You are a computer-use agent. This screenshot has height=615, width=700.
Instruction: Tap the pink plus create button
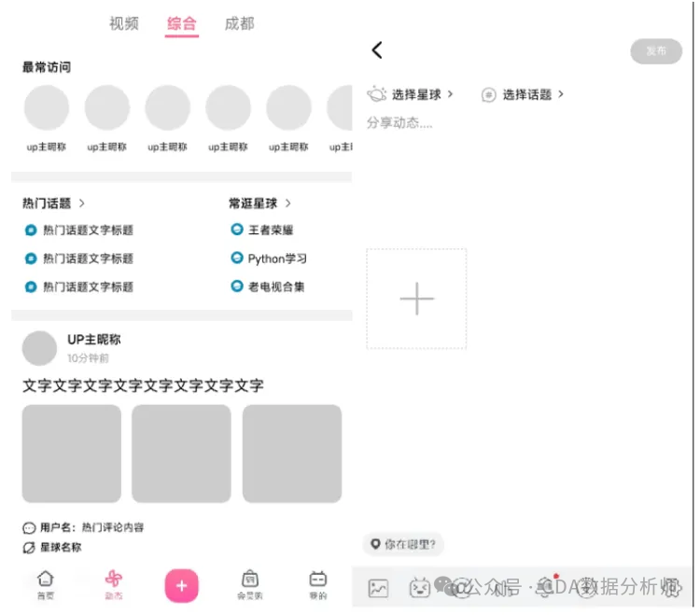[x=181, y=585]
